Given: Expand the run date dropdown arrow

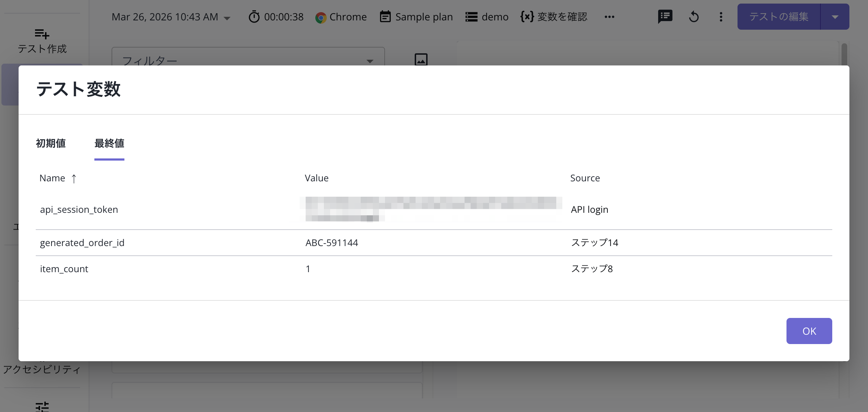Looking at the screenshot, I should click(x=227, y=18).
